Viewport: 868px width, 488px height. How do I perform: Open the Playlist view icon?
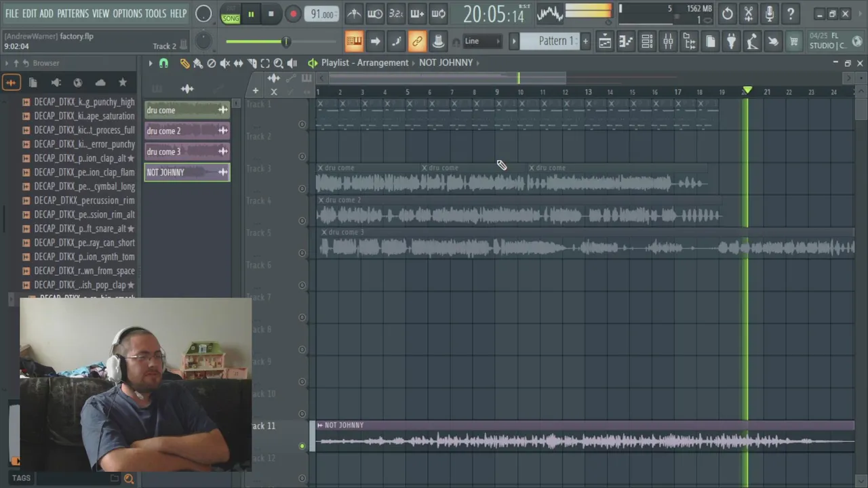605,42
